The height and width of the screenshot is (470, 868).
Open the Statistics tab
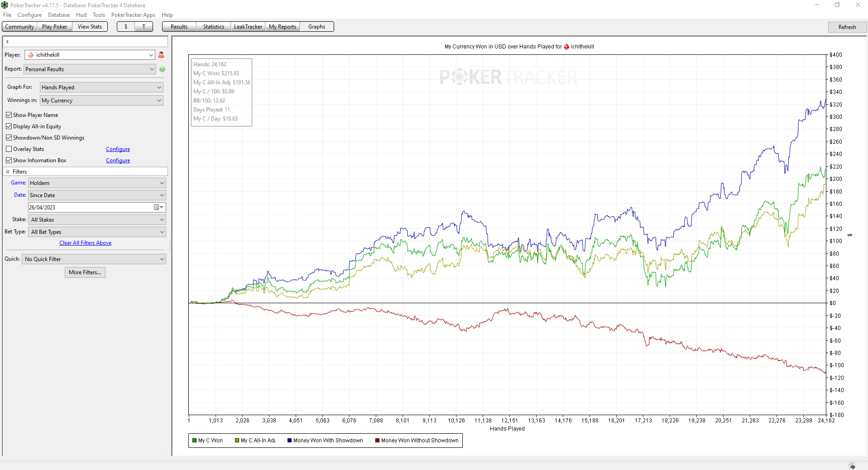click(x=214, y=27)
